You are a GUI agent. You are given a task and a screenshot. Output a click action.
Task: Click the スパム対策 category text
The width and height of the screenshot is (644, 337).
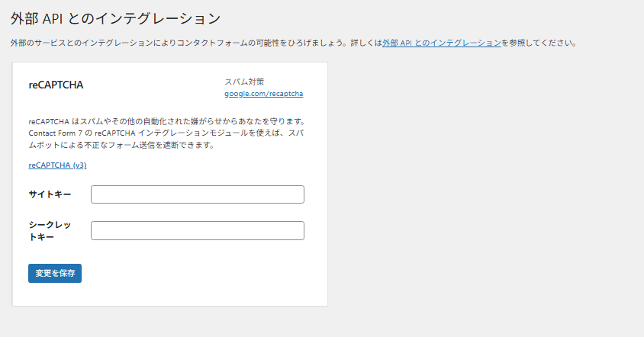click(244, 82)
